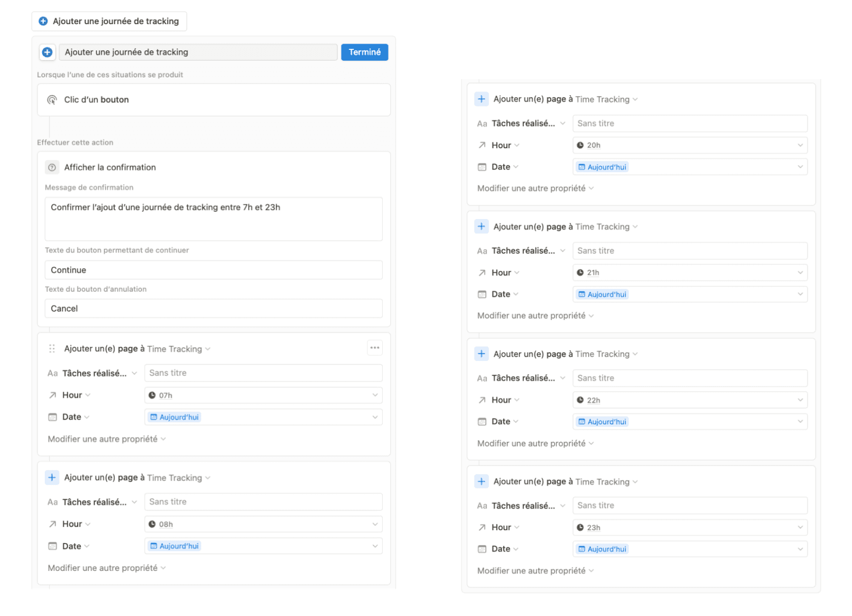Open the Hour value dropdown showing 22h

690,400
